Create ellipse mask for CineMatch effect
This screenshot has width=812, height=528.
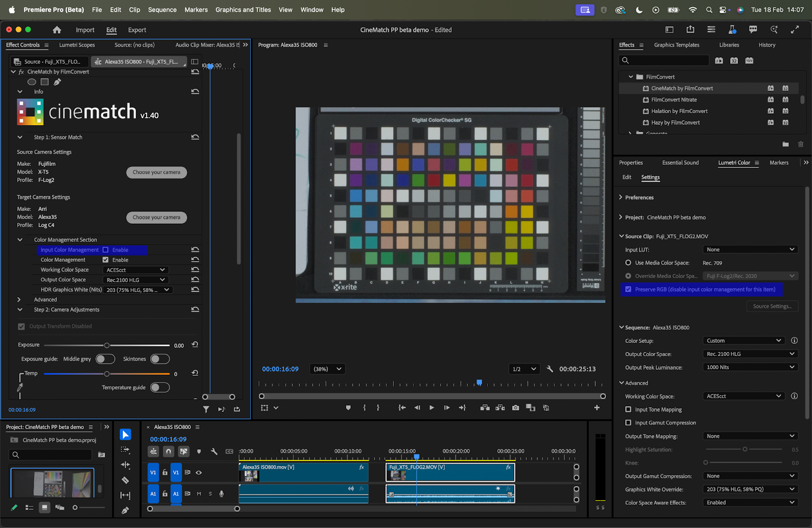coord(31,82)
